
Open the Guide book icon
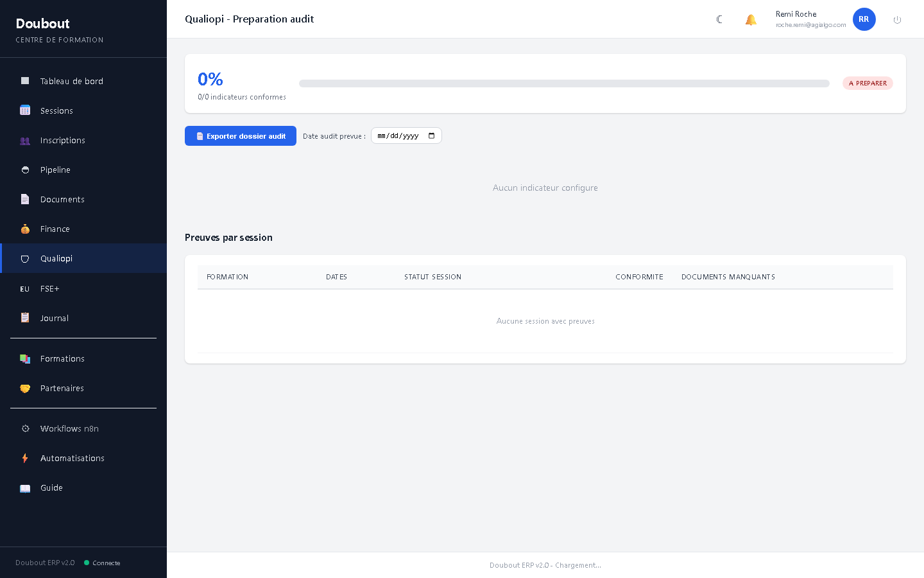pos(25,488)
